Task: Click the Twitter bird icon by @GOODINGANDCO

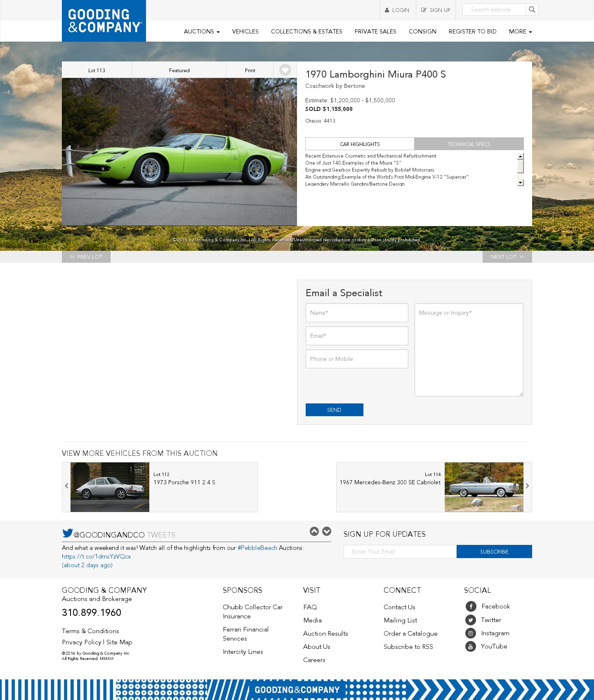Action: (x=67, y=533)
